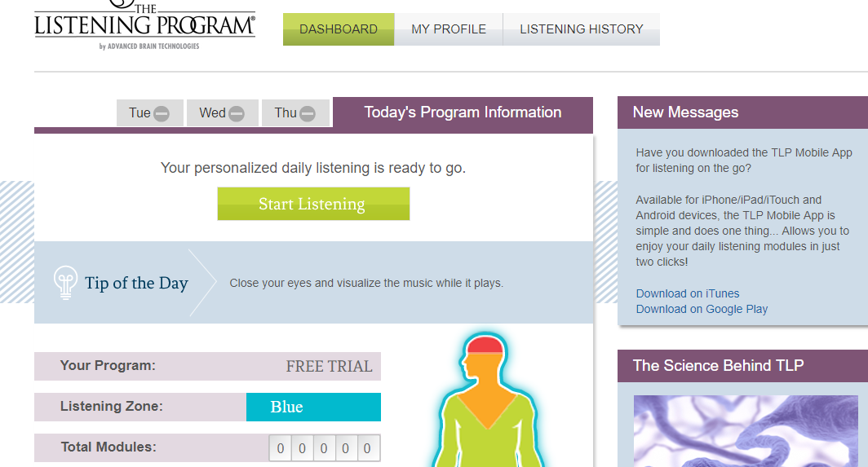The height and width of the screenshot is (467, 868).
Task: Click the New Messages header
Action: [742, 112]
